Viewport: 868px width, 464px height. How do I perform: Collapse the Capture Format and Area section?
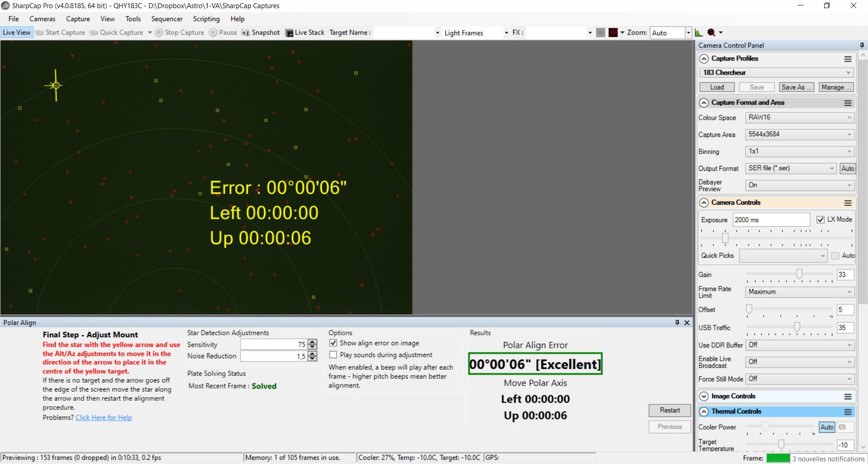tap(704, 103)
